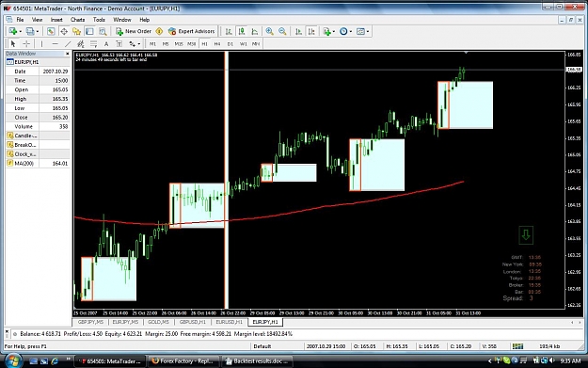588x368 pixels.
Task: Switch to the GOLD,M5 chart tab
Action: click(159, 322)
